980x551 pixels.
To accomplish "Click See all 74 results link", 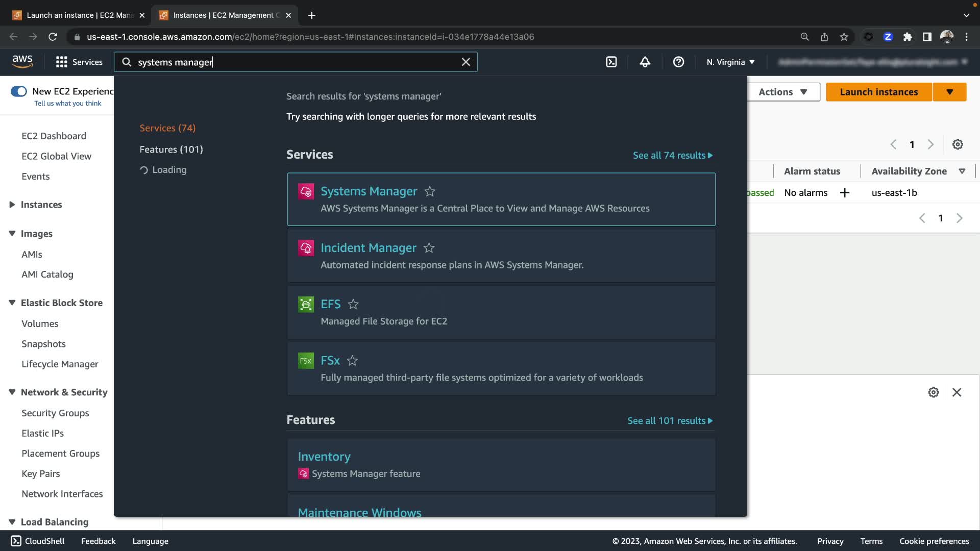I will [672, 156].
